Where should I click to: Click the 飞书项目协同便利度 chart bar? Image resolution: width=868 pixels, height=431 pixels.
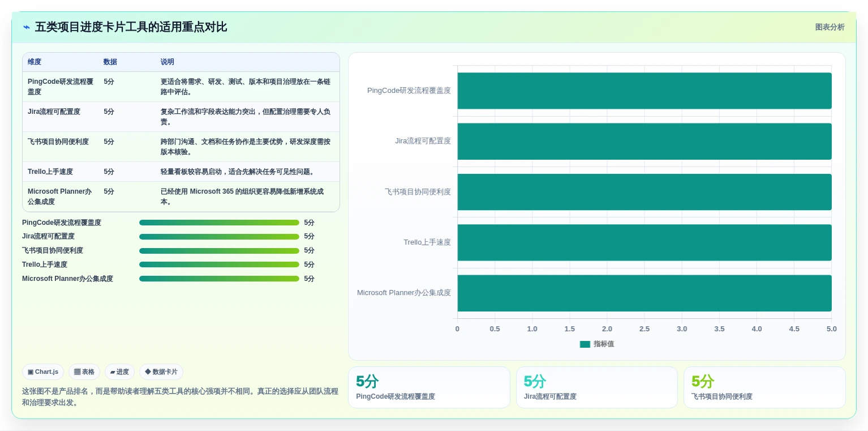(644, 192)
